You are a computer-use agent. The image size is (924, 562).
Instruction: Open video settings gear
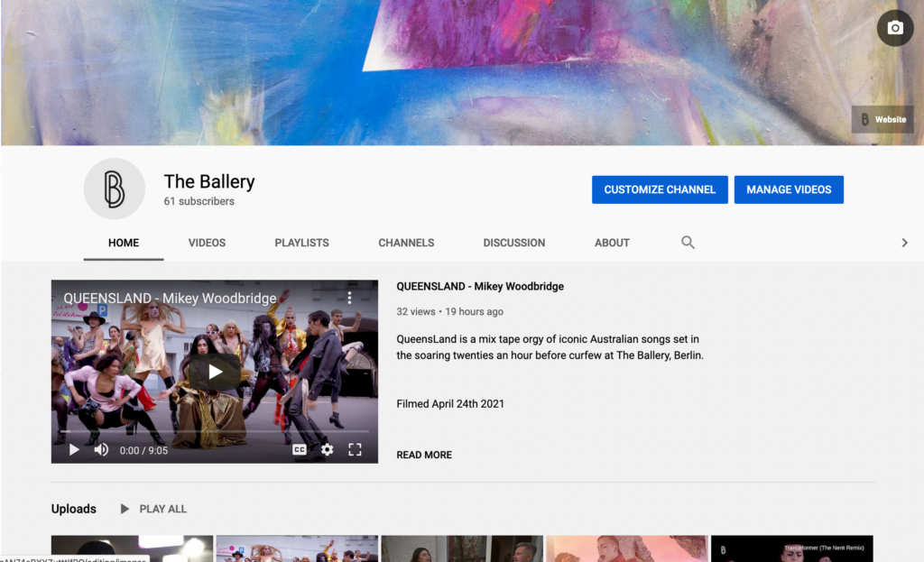[327, 450]
